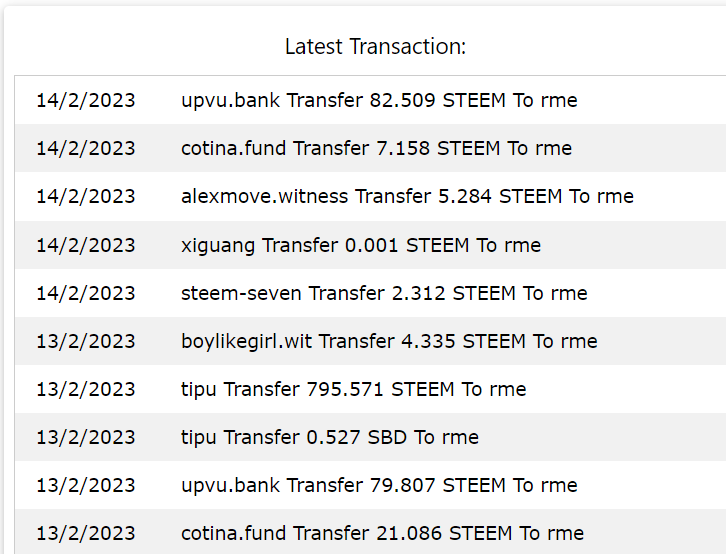Click the Latest Transaction heading

tap(376, 46)
